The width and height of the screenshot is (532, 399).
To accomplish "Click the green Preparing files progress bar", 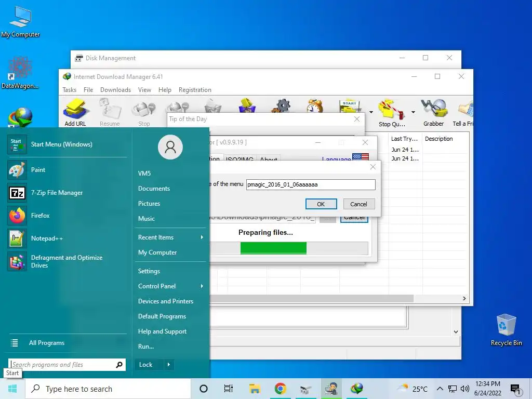I will pyautogui.click(x=273, y=248).
